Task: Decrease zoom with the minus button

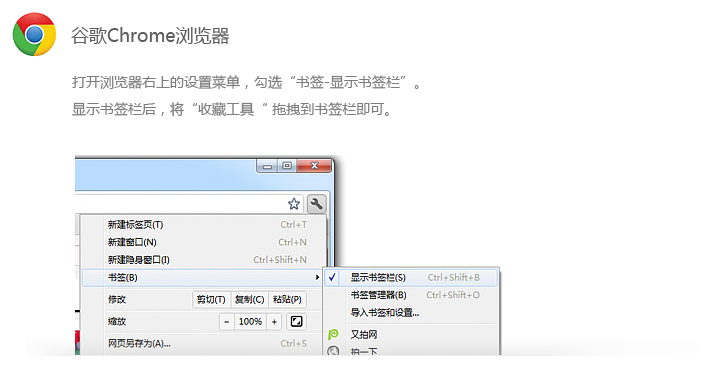Action: [x=227, y=322]
